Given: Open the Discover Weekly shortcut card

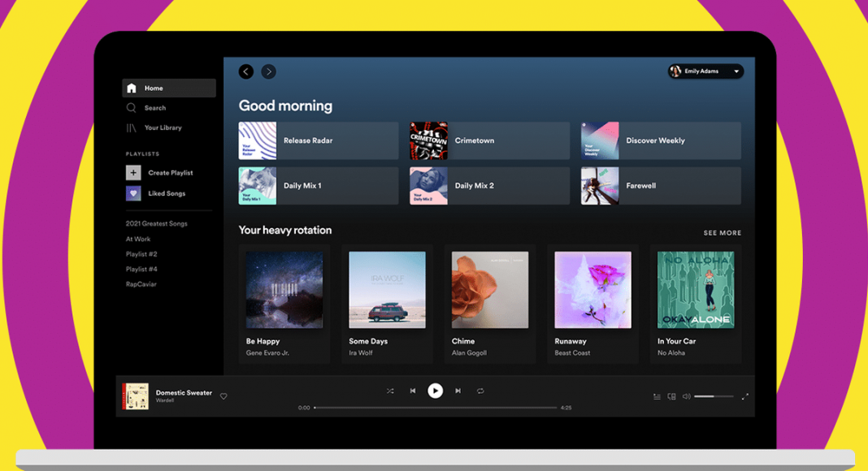Looking at the screenshot, I should (661, 141).
